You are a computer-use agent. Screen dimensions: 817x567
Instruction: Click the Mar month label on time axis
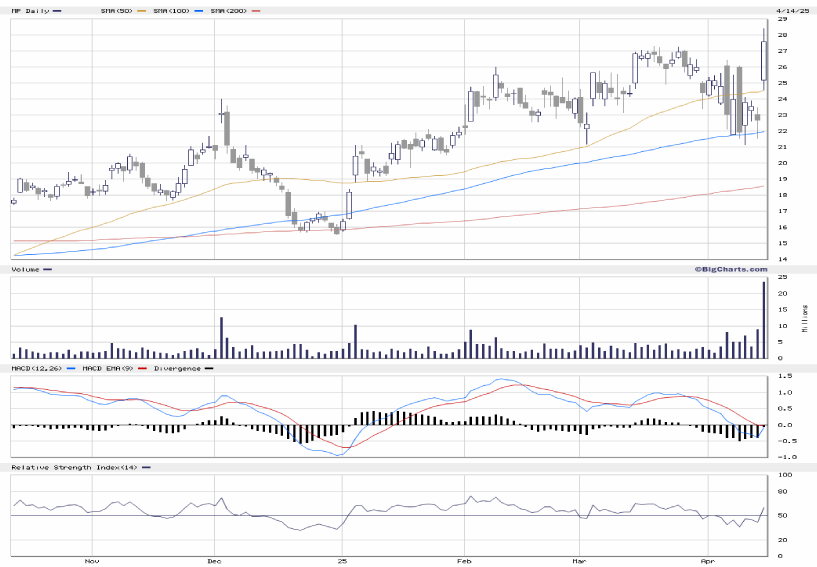579,561
